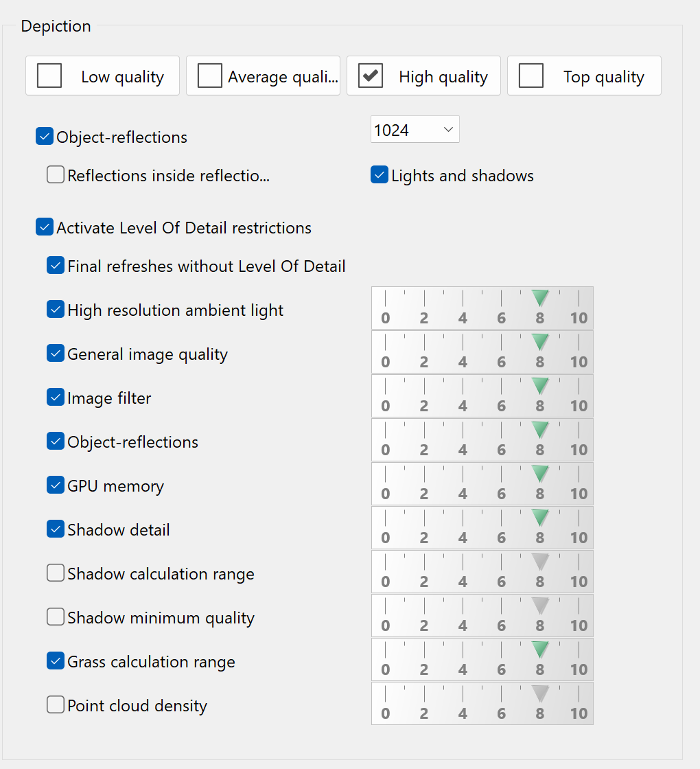Disable the Object-reflections checkbox near the top
The width and height of the screenshot is (700, 769).
44,136
